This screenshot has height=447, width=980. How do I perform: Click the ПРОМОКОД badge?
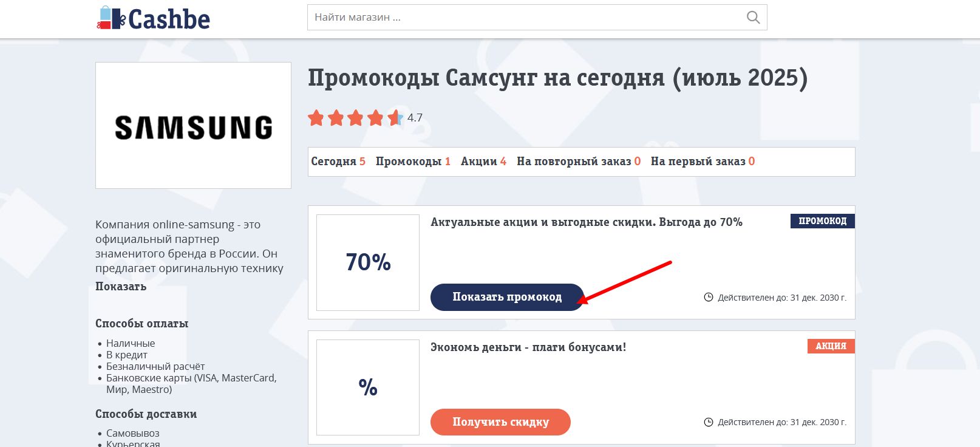pos(822,221)
